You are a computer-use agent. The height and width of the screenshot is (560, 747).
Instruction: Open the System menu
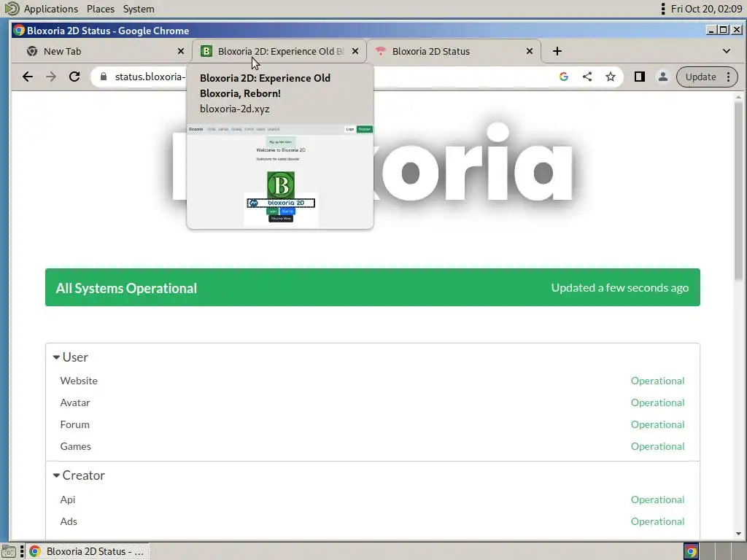point(139,9)
